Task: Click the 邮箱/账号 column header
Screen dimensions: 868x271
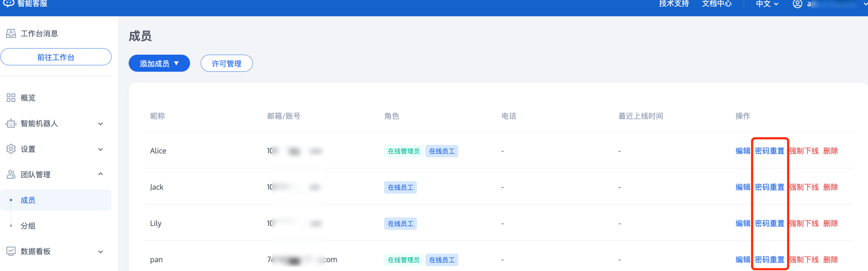Action: click(x=284, y=116)
